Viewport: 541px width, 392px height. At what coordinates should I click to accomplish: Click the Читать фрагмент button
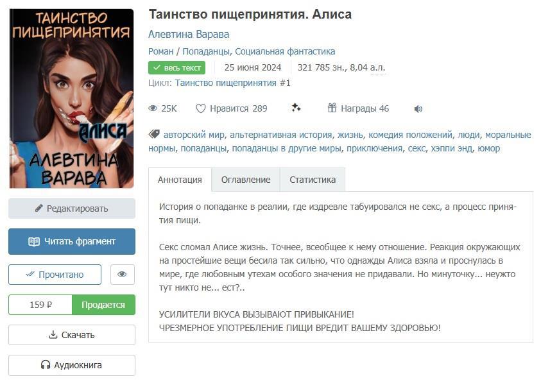coord(72,241)
